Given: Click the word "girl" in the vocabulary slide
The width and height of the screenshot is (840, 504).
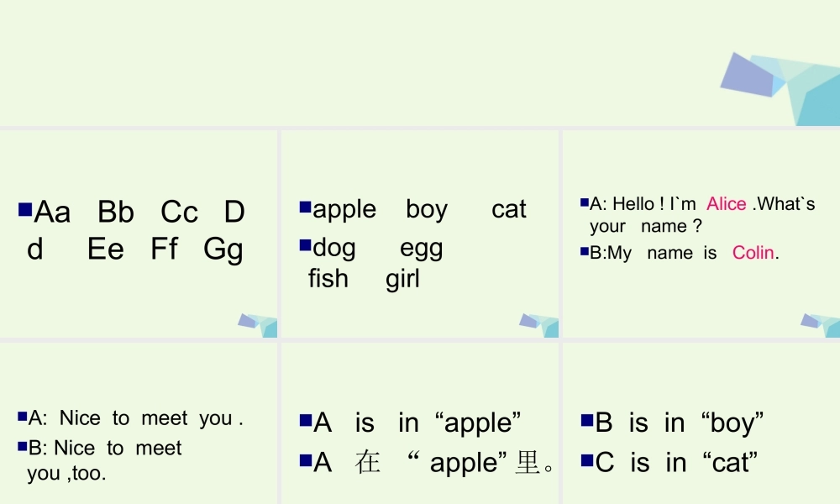Looking at the screenshot, I should coord(403,279).
